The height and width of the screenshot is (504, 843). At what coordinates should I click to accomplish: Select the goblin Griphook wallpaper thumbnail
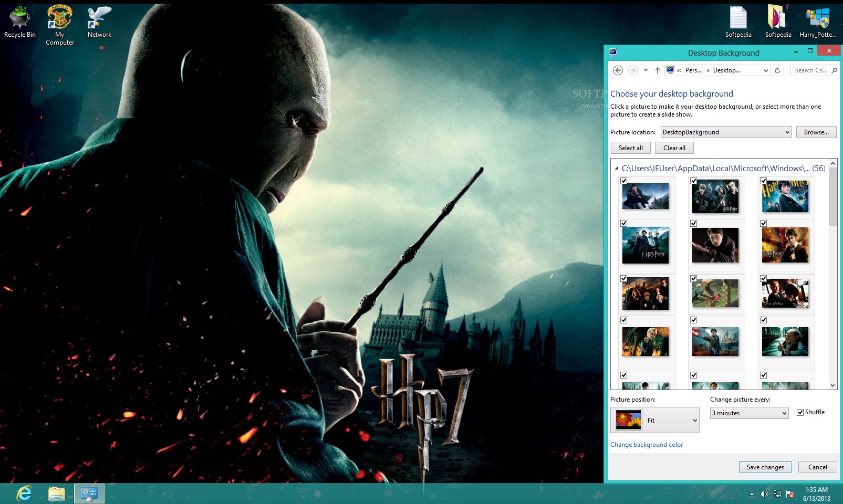[x=785, y=342]
